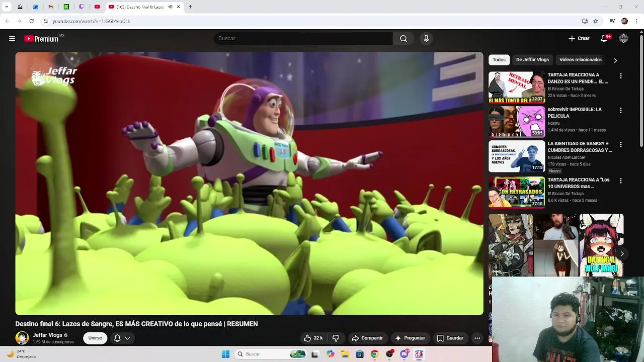Focus the YouTube Buscar search field
The image size is (644, 362).
[x=303, y=39]
